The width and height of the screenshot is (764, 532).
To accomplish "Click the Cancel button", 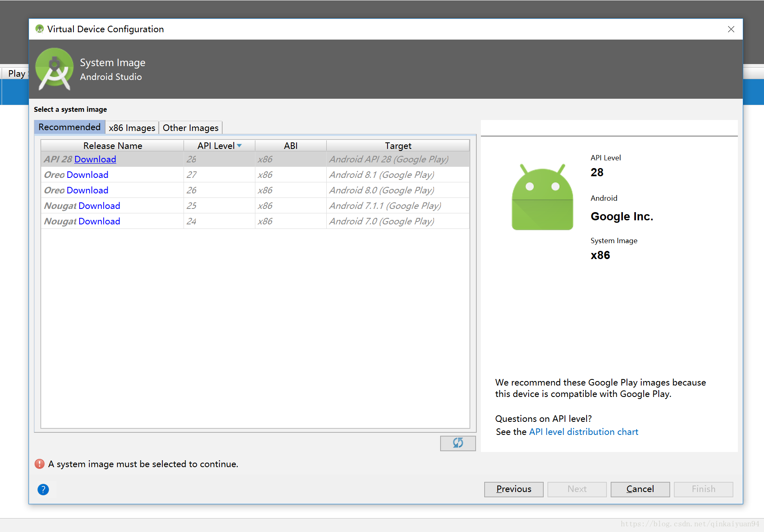I will click(640, 489).
